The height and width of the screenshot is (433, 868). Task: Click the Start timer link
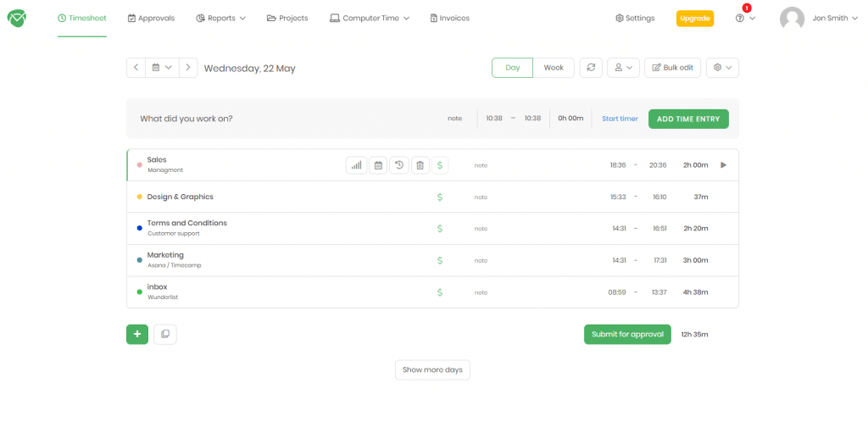coord(620,119)
